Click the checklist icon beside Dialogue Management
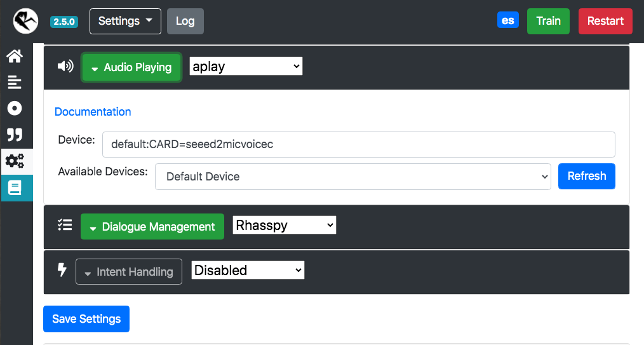 coord(65,225)
